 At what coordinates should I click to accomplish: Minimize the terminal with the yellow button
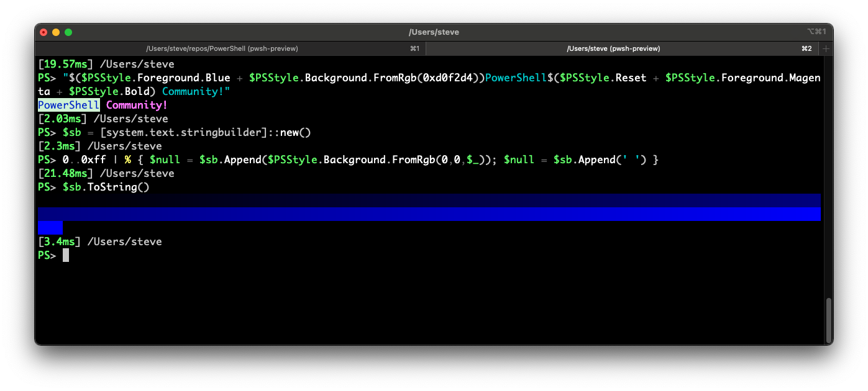(56, 32)
